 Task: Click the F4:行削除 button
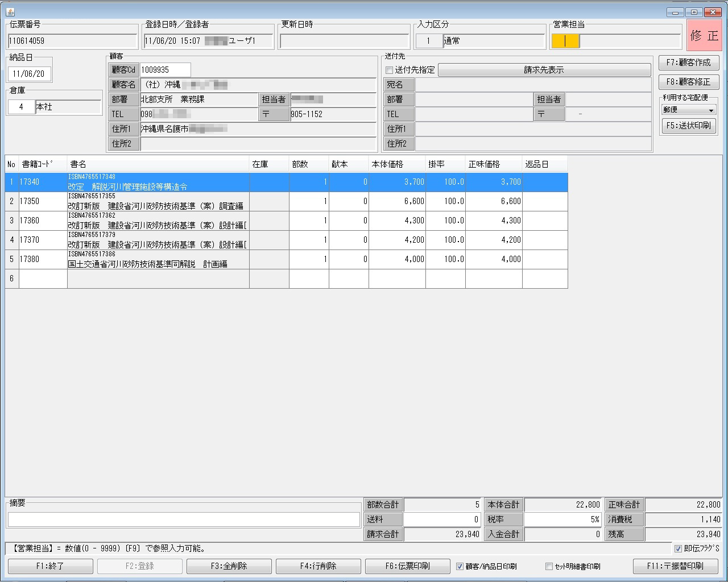pos(318,566)
